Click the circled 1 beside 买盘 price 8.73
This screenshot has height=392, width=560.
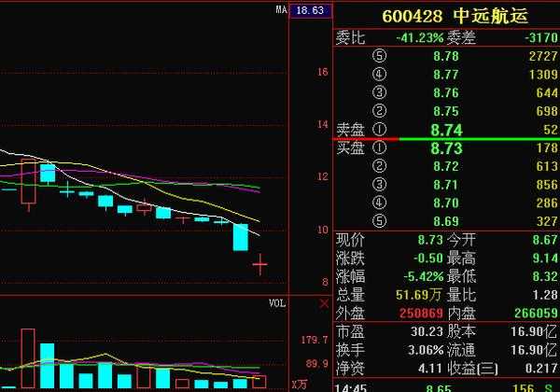(379, 147)
